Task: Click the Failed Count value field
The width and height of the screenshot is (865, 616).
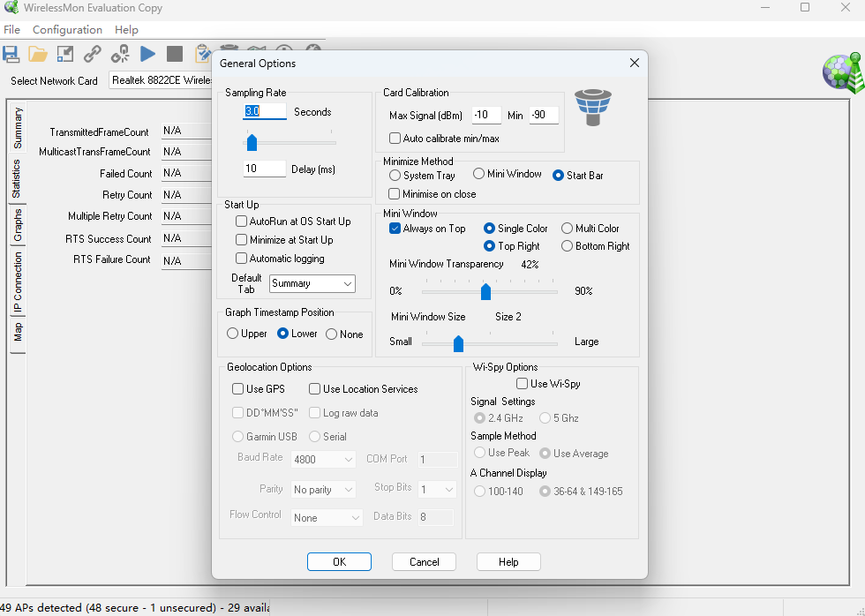Action: pyautogui.click(x=186, y=173)
